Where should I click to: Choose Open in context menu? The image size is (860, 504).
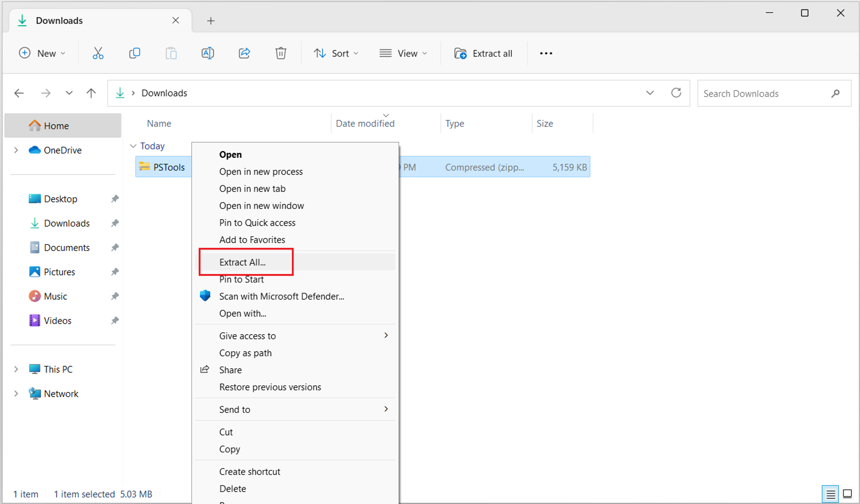(x=296, y=154)
